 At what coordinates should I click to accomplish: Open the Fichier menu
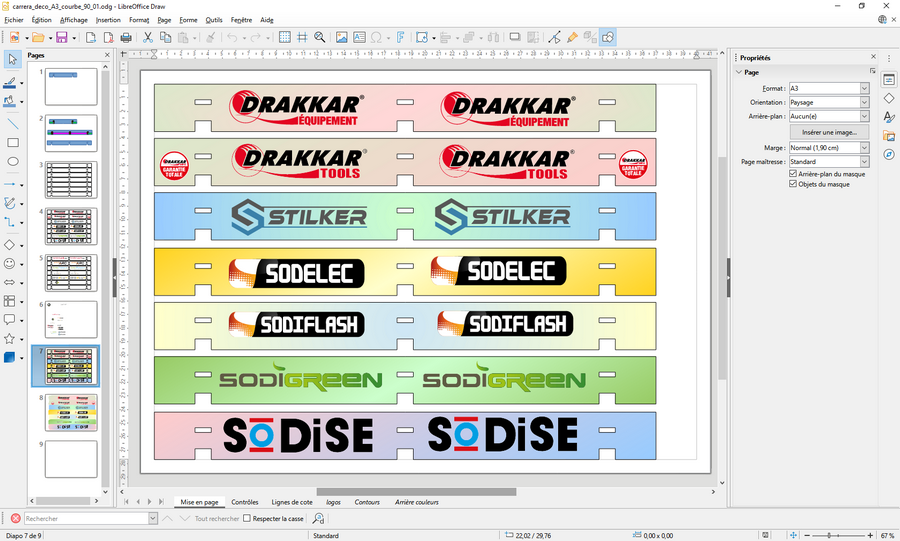pos(14,20)
